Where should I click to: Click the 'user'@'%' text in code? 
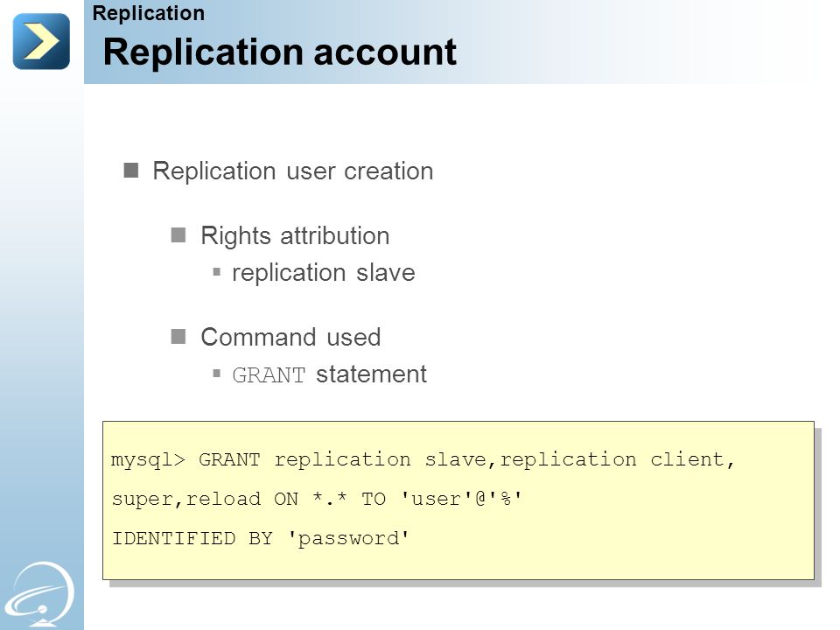(461, 500)
